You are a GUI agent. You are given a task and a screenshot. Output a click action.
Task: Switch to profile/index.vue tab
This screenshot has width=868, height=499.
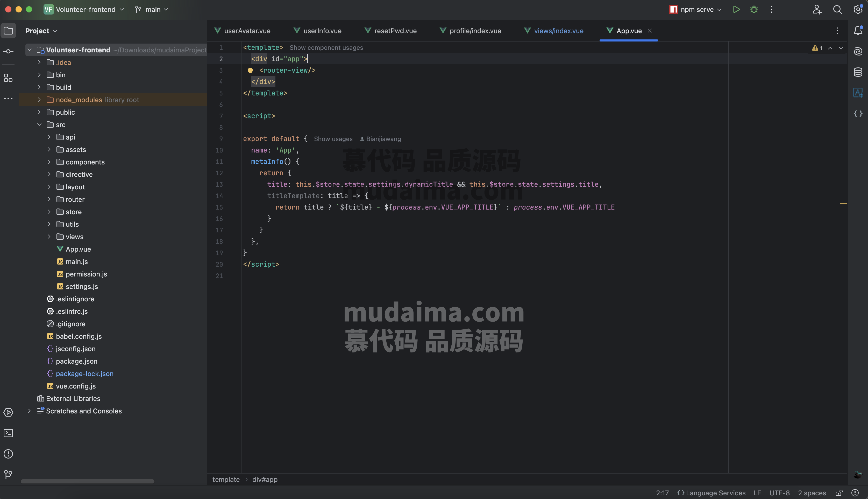click(x=470, y=31)
